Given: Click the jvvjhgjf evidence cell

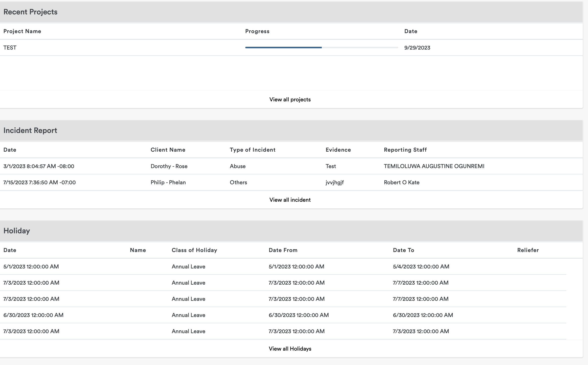Looking at the screenshot, I should [334, 182].
